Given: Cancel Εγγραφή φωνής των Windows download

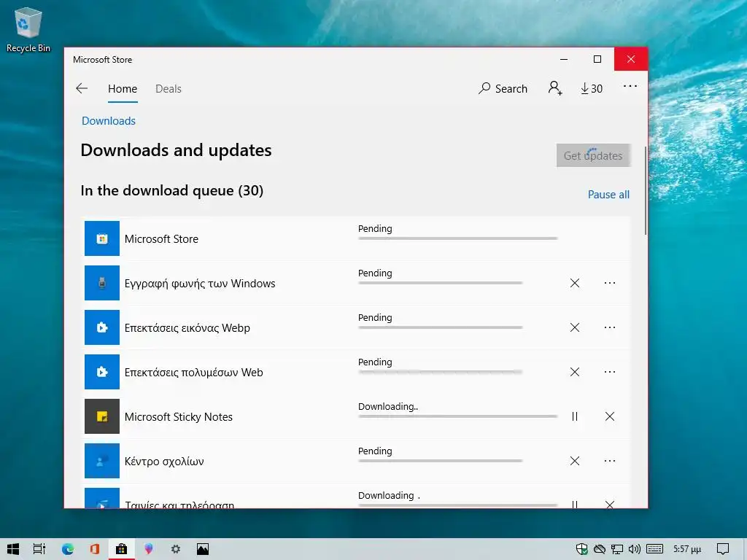Looking at the screenshot, I should pyautogui.click(x=575, y=283).
